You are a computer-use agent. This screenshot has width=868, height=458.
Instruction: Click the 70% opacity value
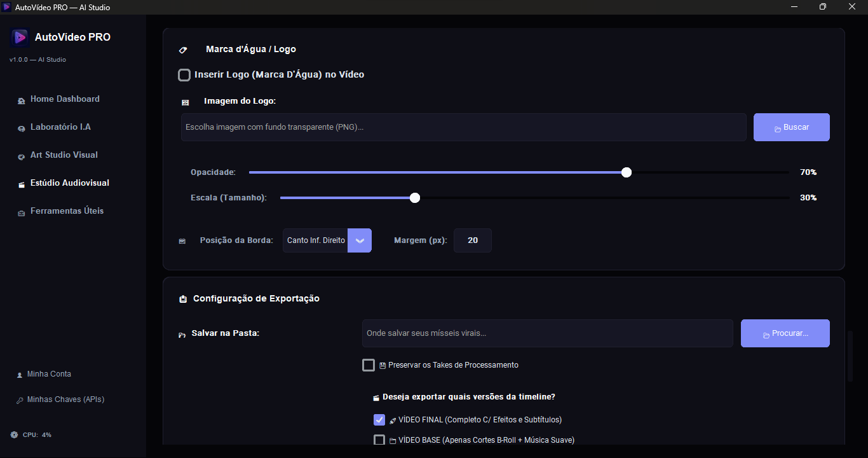pyautogui.click(x=808, y=172)
